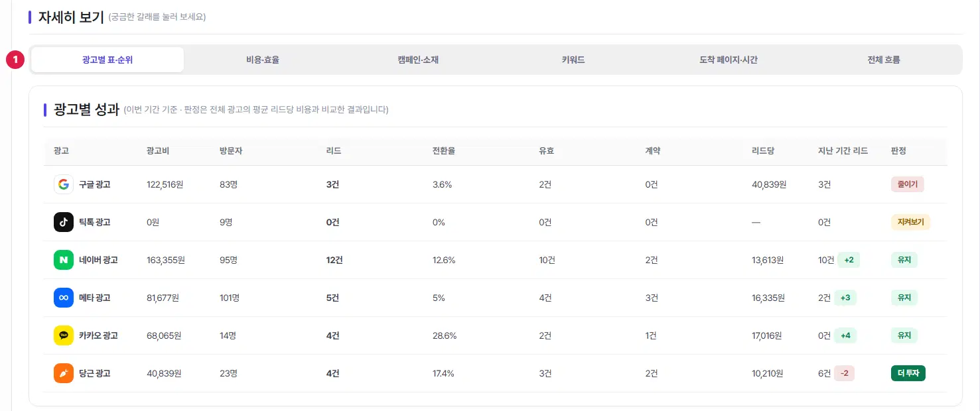Go to the 키워드 tab

(573, 60)
